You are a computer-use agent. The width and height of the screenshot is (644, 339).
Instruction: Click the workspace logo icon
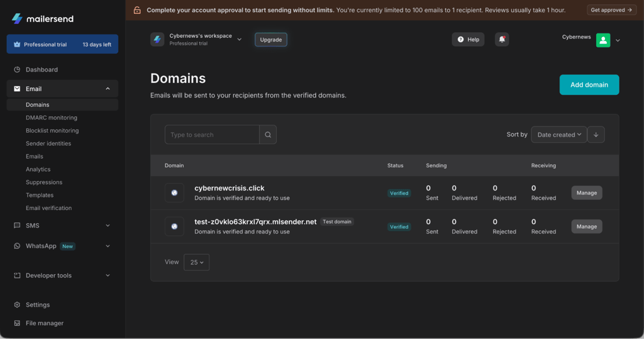(157, 40)
